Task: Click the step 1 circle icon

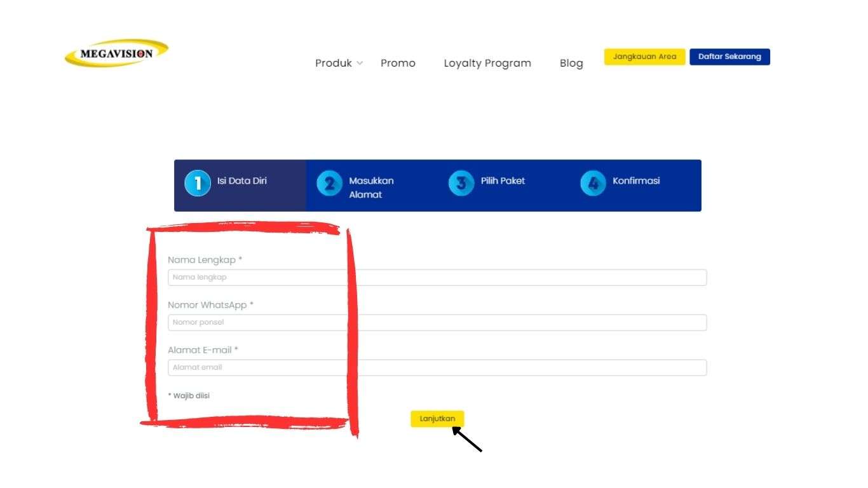Action: pyautogui.click(x=198, y=184)
